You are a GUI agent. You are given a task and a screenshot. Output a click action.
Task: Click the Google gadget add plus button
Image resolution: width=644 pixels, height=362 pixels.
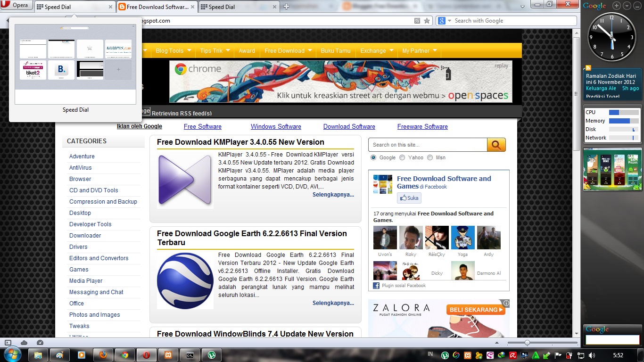pos(617,6)
